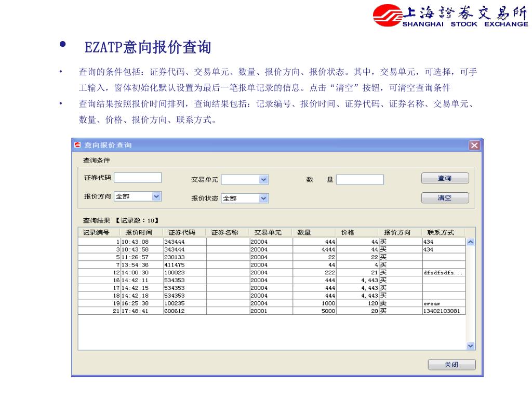
Task: Click the trading unit cell 20001
Action: pyautogui.click(x=271, y=311)
